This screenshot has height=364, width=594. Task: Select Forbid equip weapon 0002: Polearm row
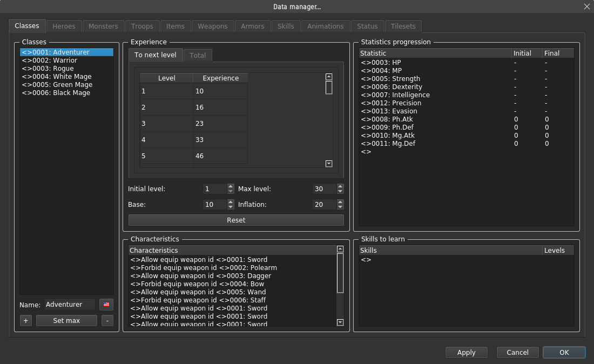[233, 268]
